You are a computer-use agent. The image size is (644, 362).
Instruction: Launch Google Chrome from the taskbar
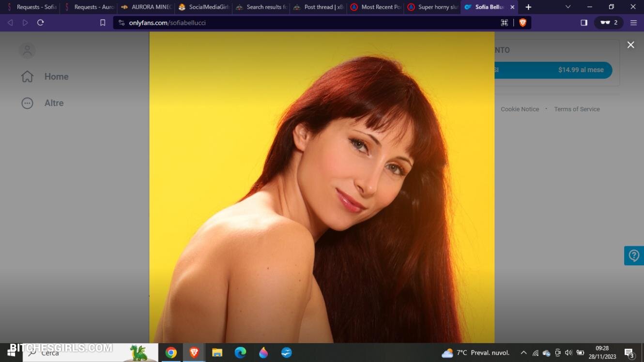pyautogui.click(x=171, y=353)
